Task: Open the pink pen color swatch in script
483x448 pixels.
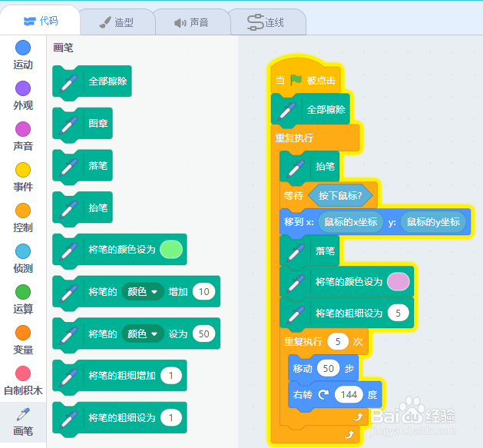Action: pyautogui.click(x=399, y=281)
